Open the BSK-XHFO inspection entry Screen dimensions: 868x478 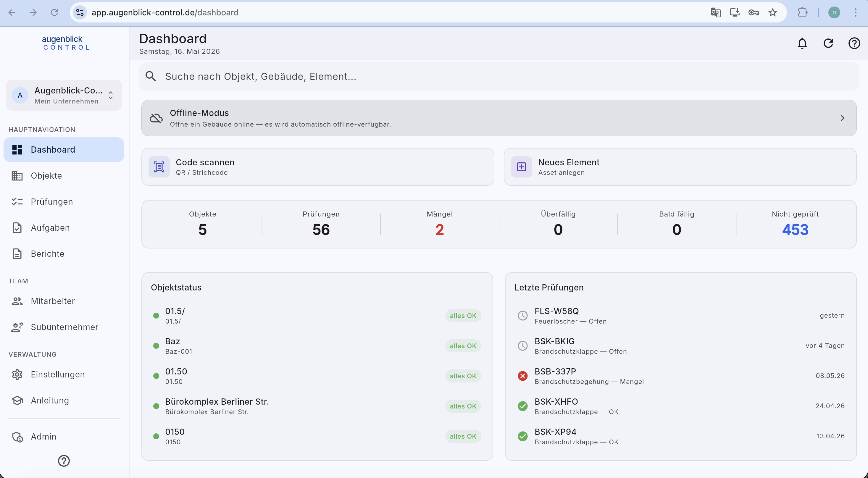coord(680,406)
